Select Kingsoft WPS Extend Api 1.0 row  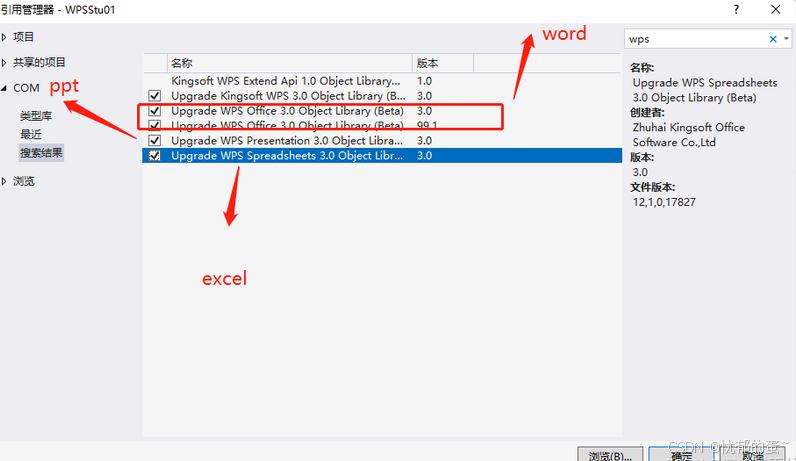click(x=382, y=81)
